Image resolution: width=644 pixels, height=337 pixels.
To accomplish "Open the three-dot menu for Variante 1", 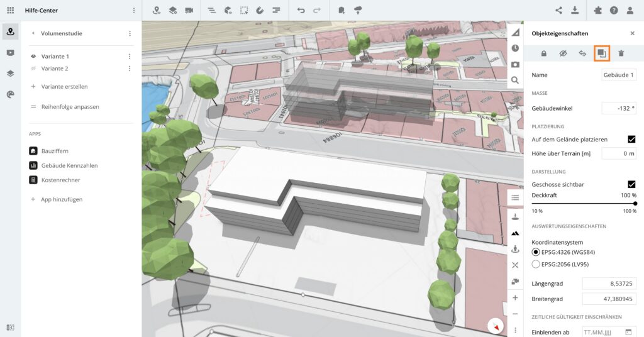I will 130,57.
